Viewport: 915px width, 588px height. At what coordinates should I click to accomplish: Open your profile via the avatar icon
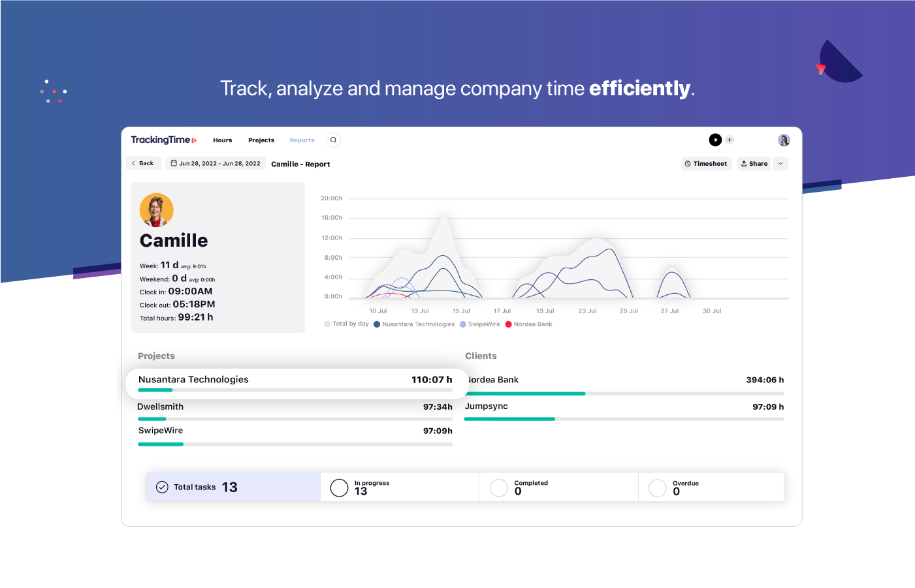(x=784, y=140)
